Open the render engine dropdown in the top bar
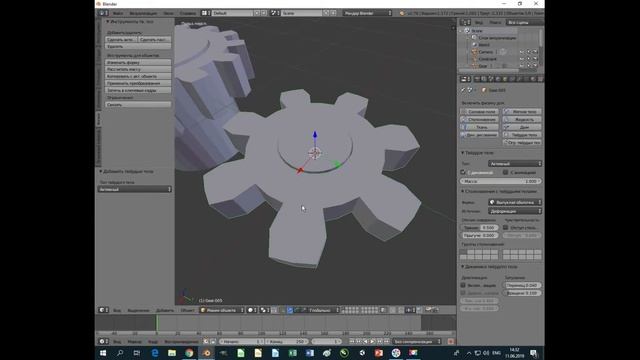Screen dimensions: 640x360 coord(367,13)
